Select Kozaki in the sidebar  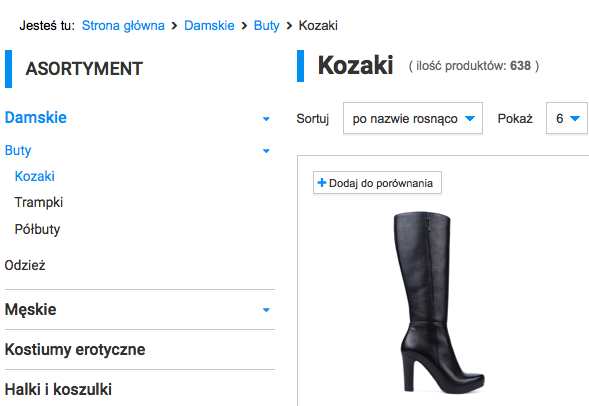point(35,176)
